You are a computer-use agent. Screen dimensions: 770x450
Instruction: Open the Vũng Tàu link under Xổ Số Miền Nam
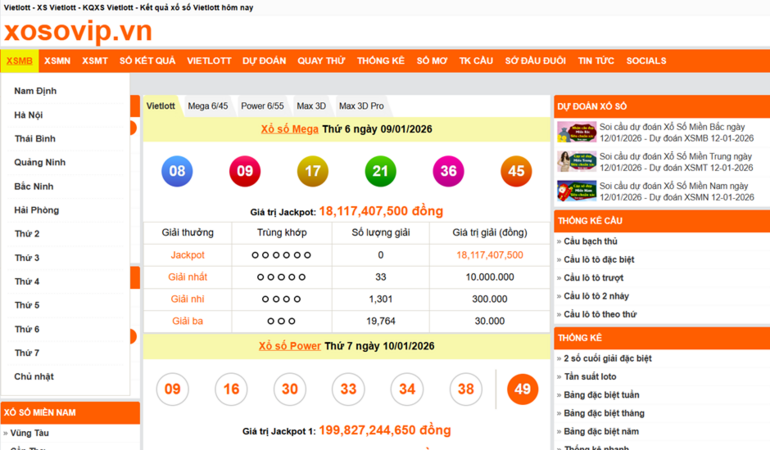[x=30, y=433]
